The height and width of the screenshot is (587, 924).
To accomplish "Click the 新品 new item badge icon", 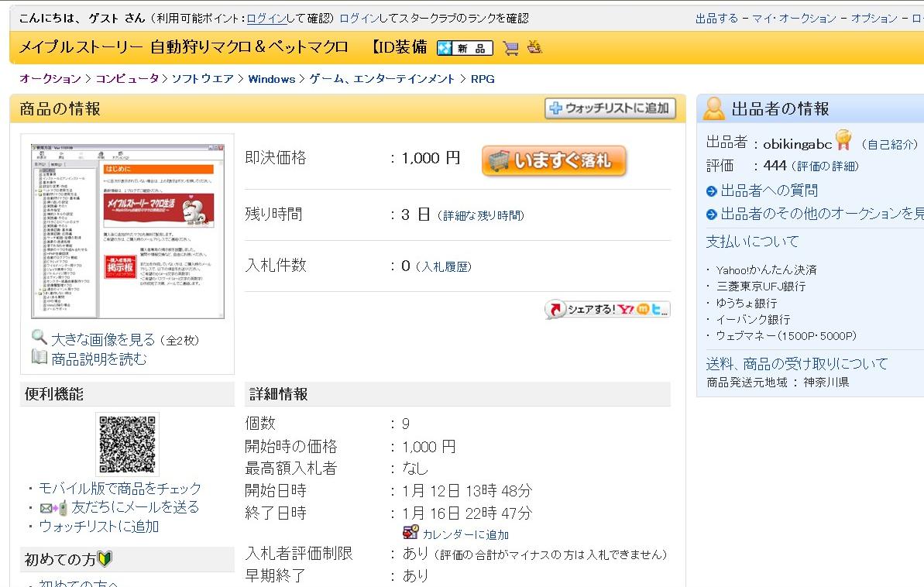I will point(465,48).
